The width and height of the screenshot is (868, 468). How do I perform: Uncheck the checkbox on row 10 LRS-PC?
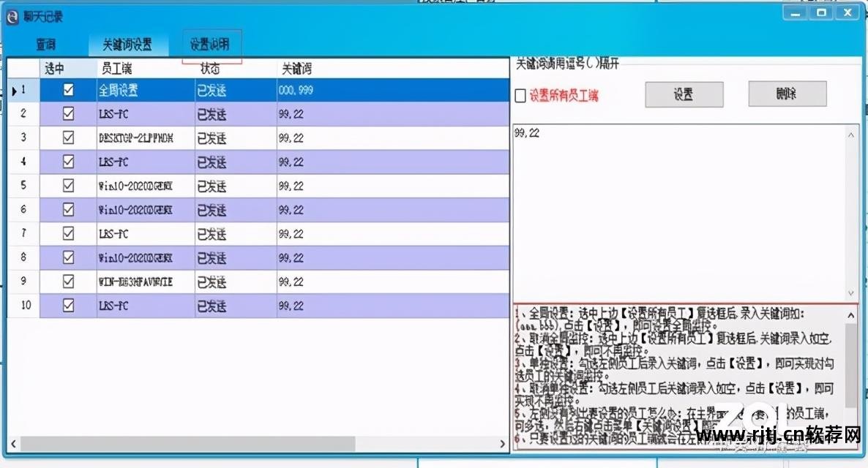click(68, 306)
